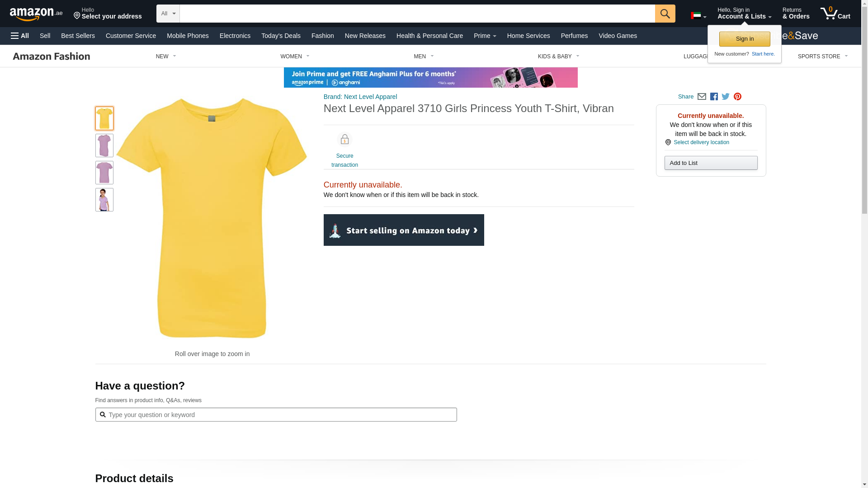Open the All search category dropdown
Image resolution: width=868 pixels, height=488 pixels.
tap(168, 14)
